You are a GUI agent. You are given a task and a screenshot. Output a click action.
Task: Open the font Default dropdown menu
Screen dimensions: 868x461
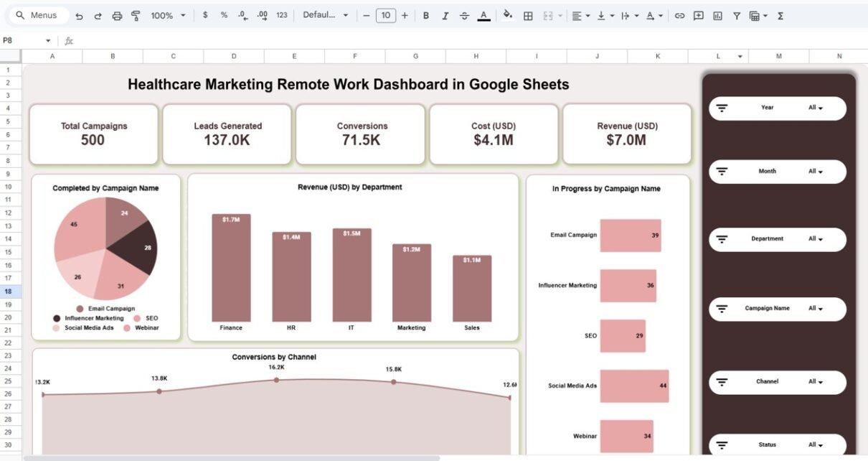pos(326,16)
